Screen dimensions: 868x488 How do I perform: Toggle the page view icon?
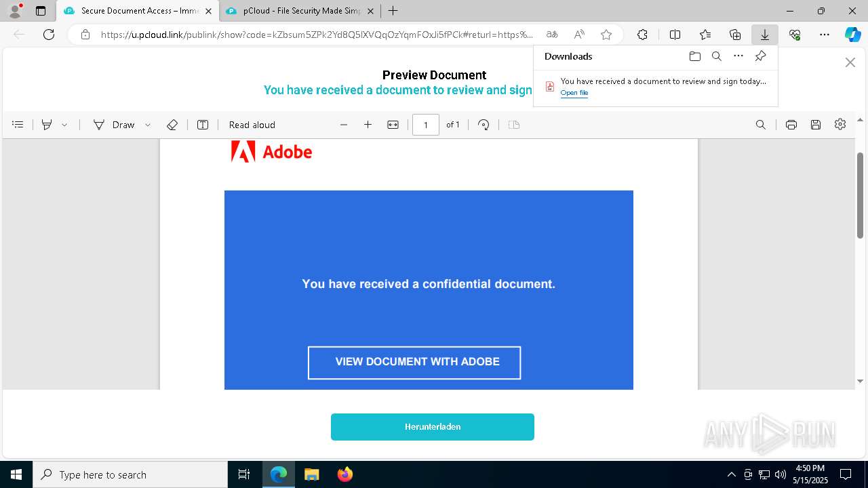click(514, 125)
